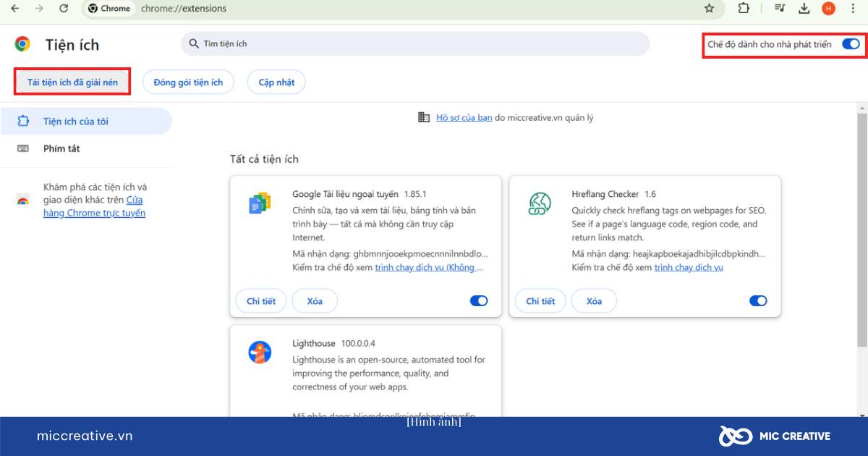Click the Mã nhận dạng: heajkap… text
Viewport: 868px width, 456px height.
668,254
